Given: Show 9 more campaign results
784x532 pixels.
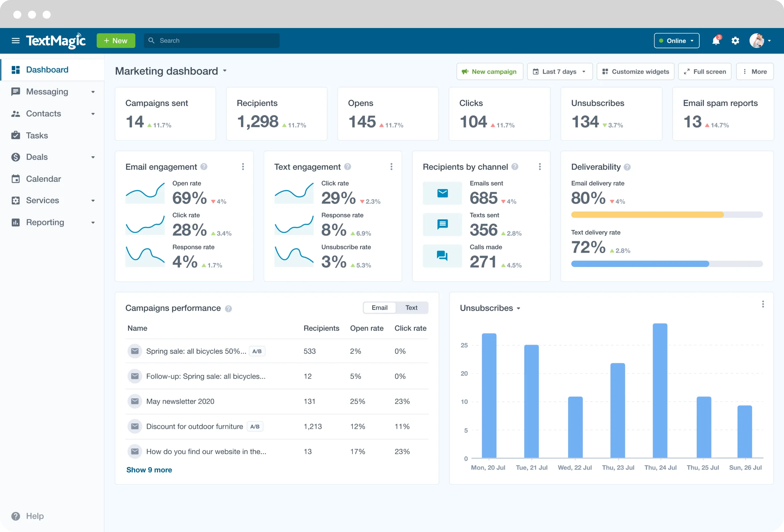Looking at the screenshot, I should 149,470.
